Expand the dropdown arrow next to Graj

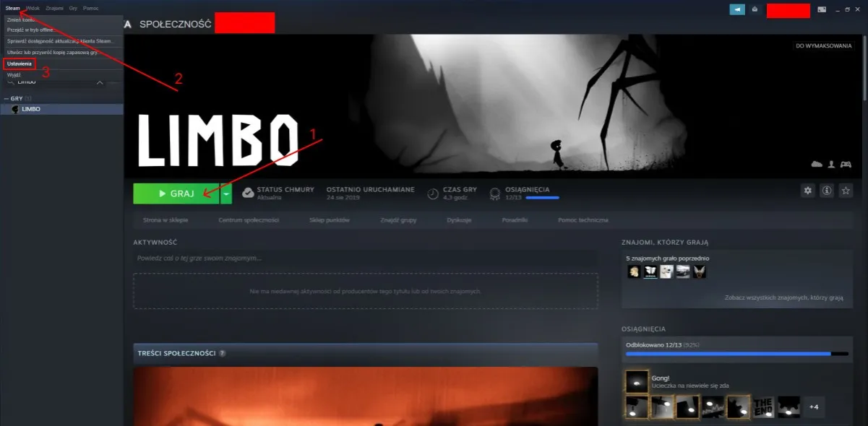(226, 194)
